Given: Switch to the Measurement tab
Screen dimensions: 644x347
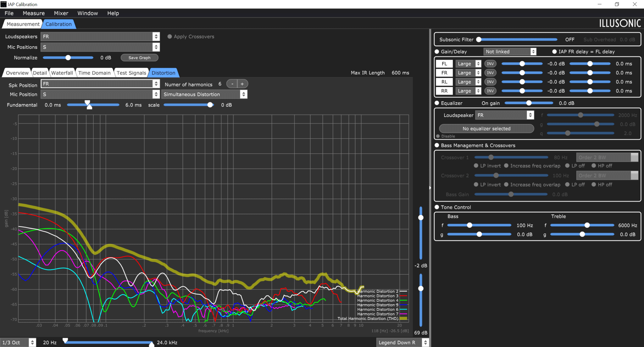Looking at the screenshot, I should (23, 24).
